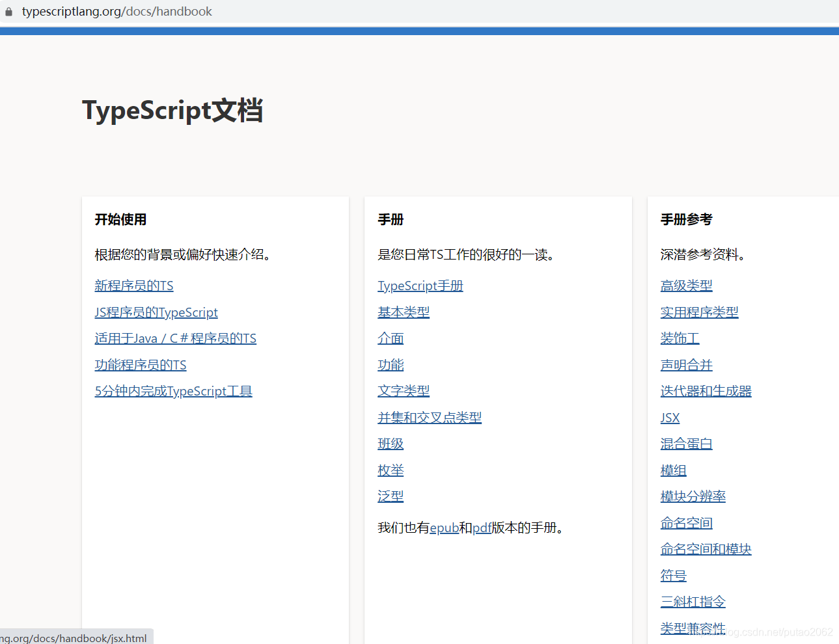Click the 根据您的背景或偏好快速介绍 description
The height and width of the screenshot is (644, 839).
182,254
